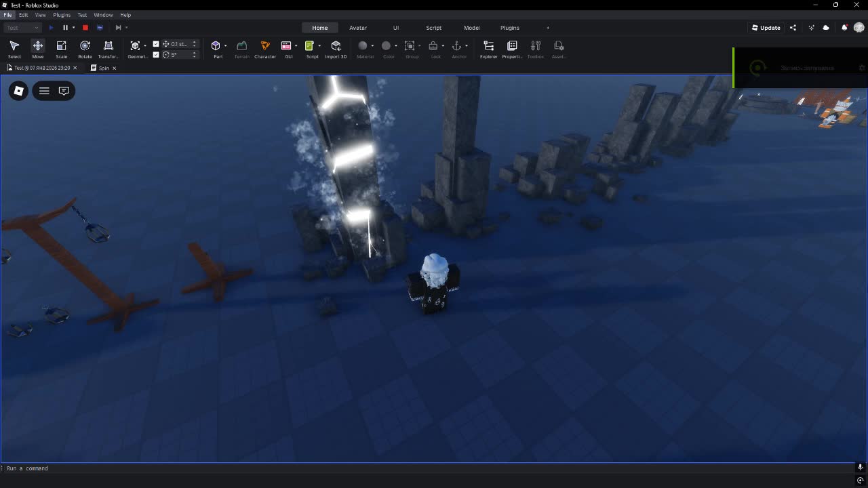Expand the Material dropdown arrow
Viewport: 868px width, 488px height.
tap(372, 45)
